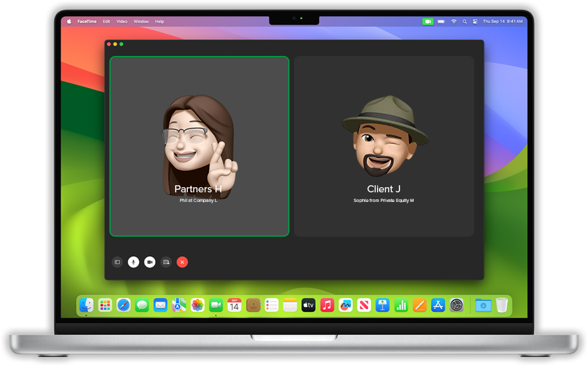Click the FaceTime icon in the Dock
The width and height of the screenshot is (588, 366).
point(216,305)
